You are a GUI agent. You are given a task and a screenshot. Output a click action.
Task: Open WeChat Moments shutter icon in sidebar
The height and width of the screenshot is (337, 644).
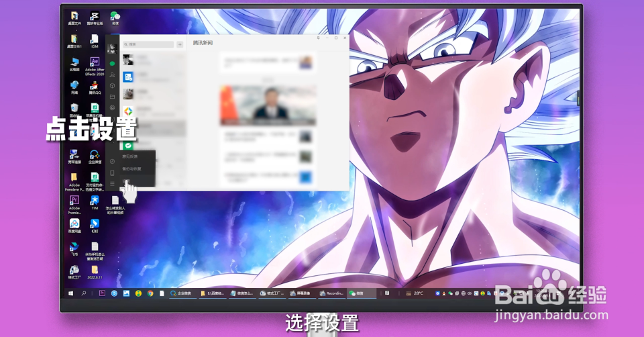(112, 107)
